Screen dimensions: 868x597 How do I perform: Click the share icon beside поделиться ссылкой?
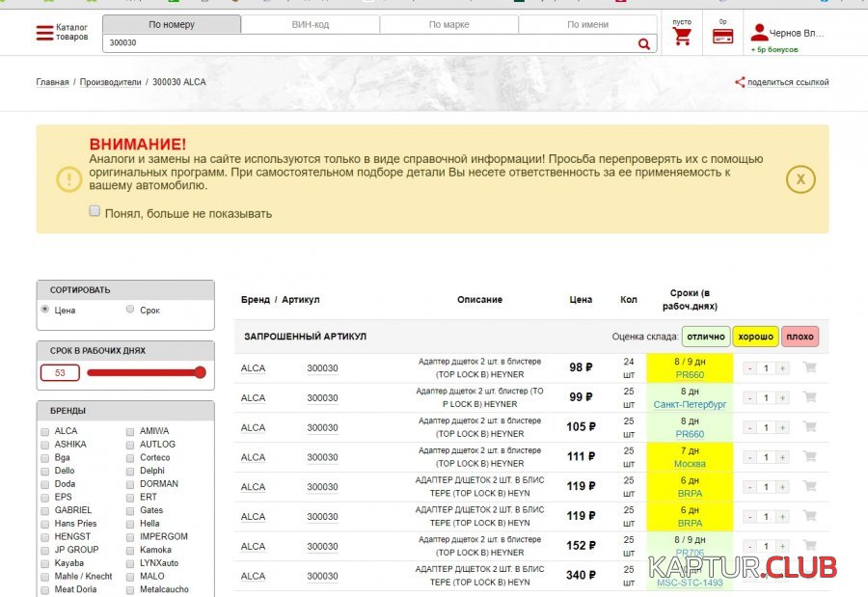[740, 82]
